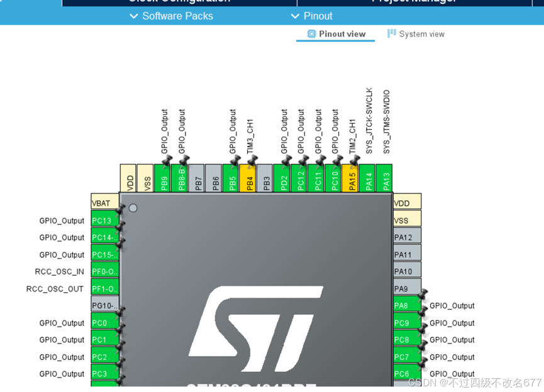Select pin PB9 on top edge

pos(162,178)
